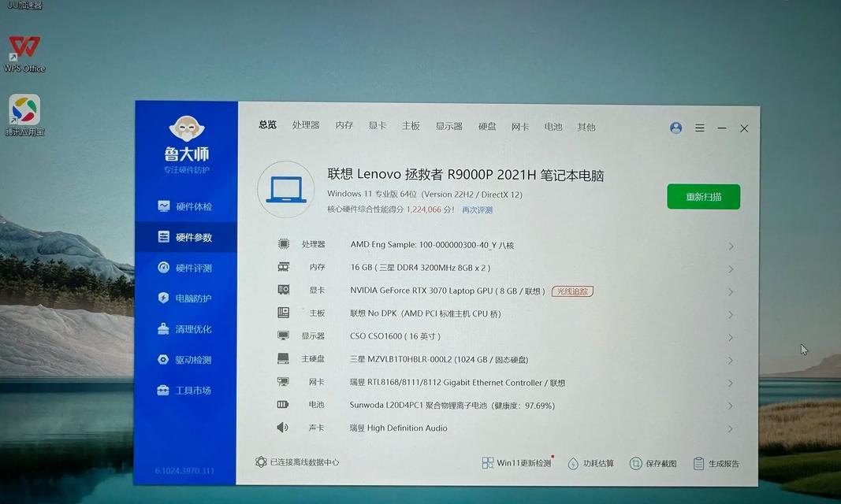Expand the 主板 row chevron

coord(731,315)
